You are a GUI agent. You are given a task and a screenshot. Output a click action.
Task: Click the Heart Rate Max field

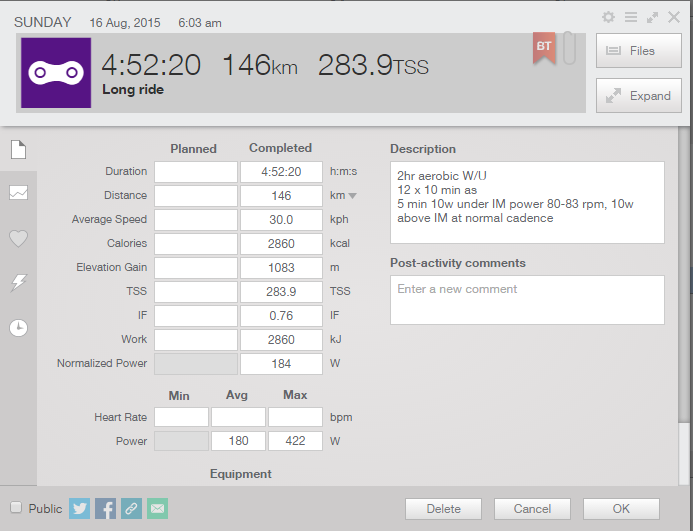click(x=295, y=417)
